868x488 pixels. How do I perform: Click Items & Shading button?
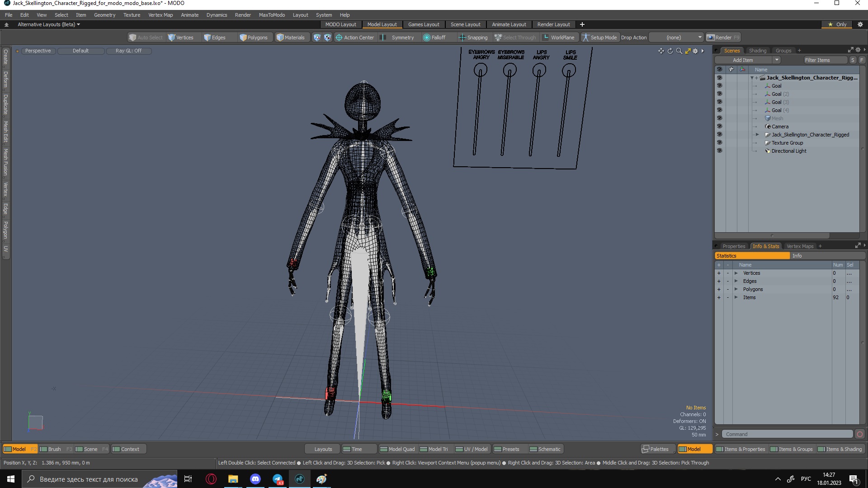tap(840, 449)
